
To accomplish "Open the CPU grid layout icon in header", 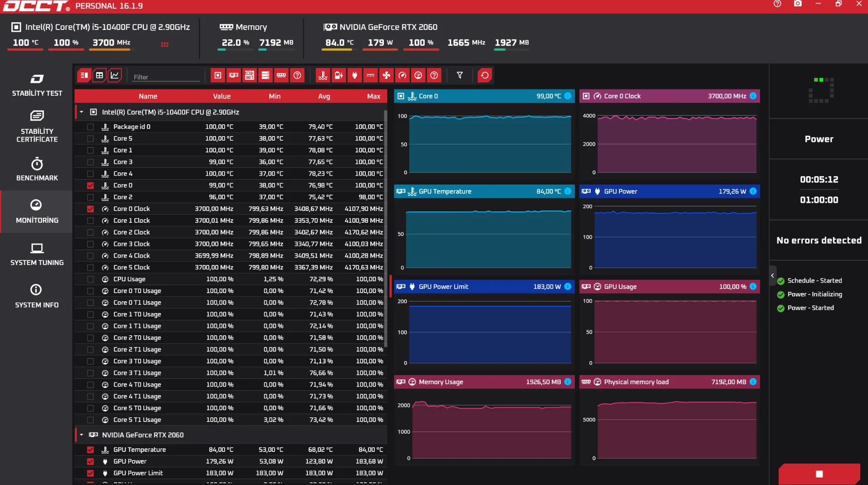I will tap(165, 44).
